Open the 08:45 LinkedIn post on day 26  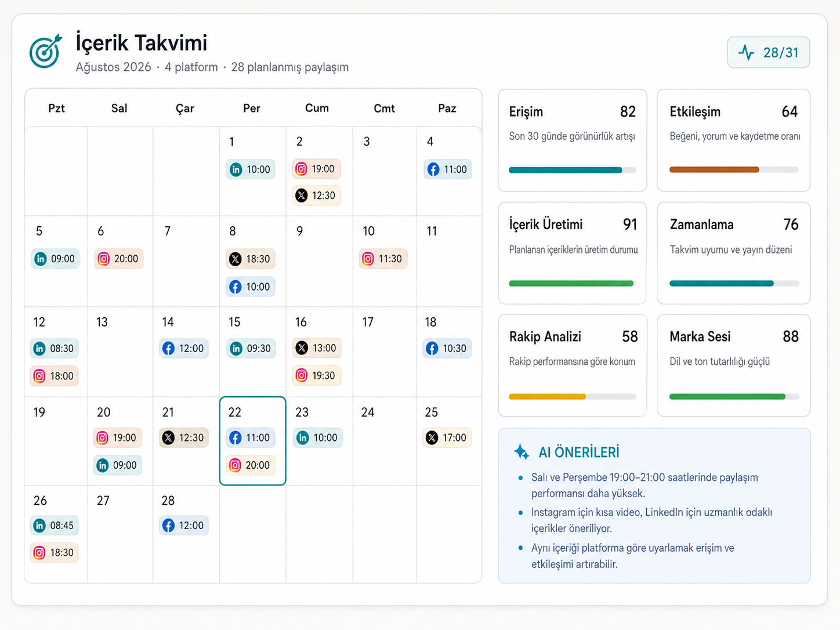[54, 526]
